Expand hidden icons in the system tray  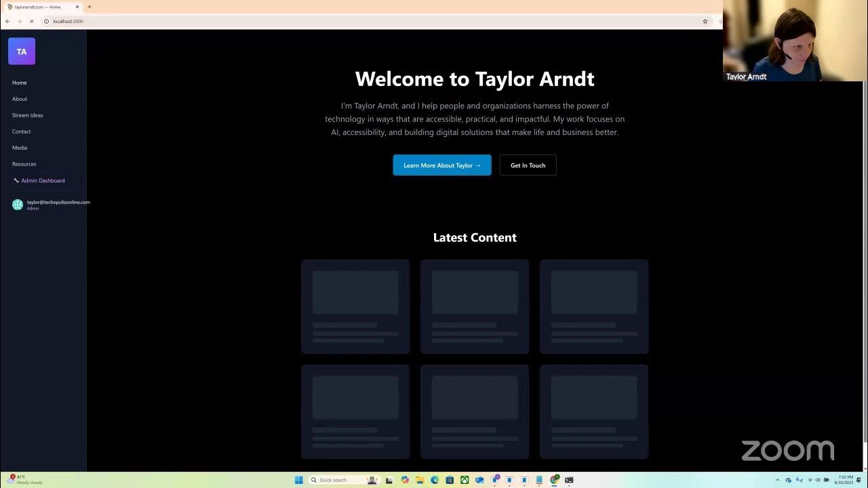(778, 480)
